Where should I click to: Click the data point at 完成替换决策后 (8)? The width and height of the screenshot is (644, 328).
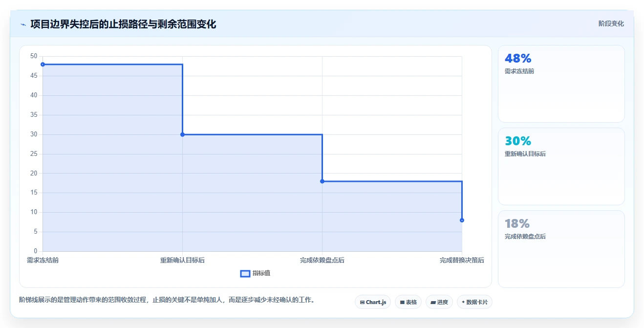462,220
